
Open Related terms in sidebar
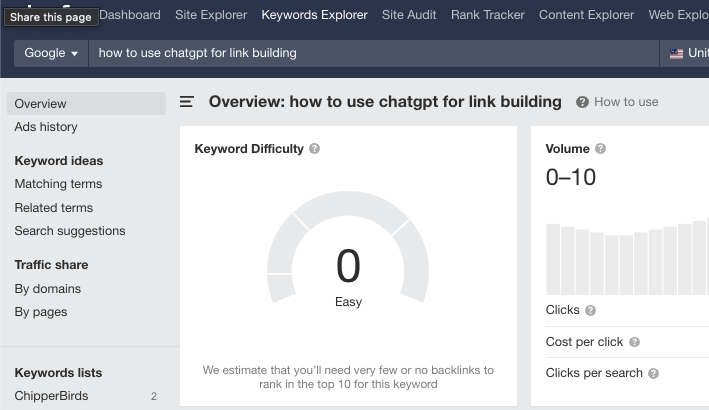(x=54, y=208)
